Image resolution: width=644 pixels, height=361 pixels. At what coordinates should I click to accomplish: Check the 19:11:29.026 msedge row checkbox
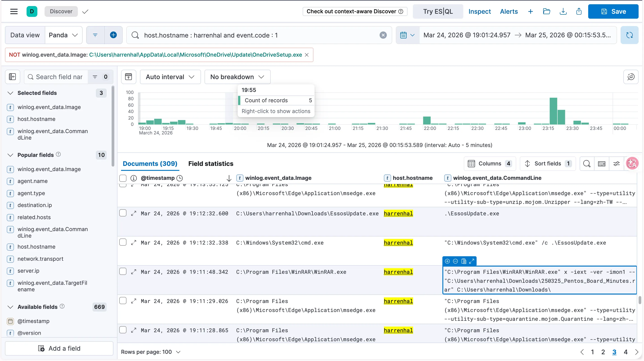tap(123, 301)
